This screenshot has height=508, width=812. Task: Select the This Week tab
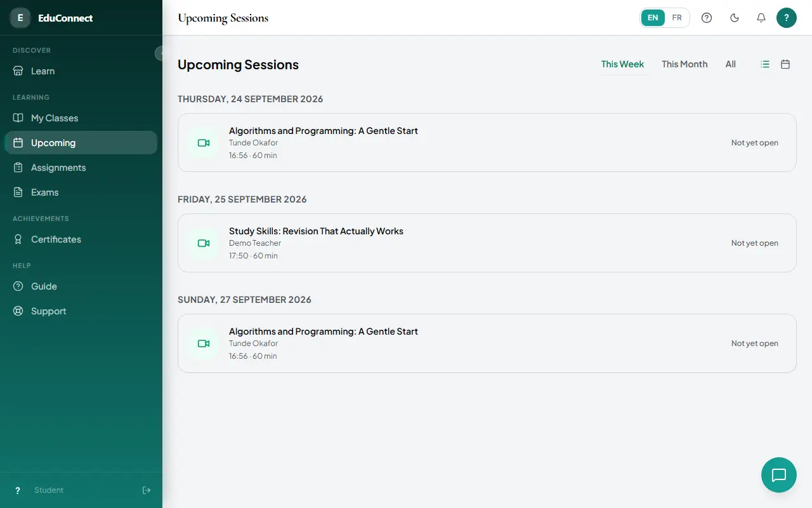click(622, 64)
